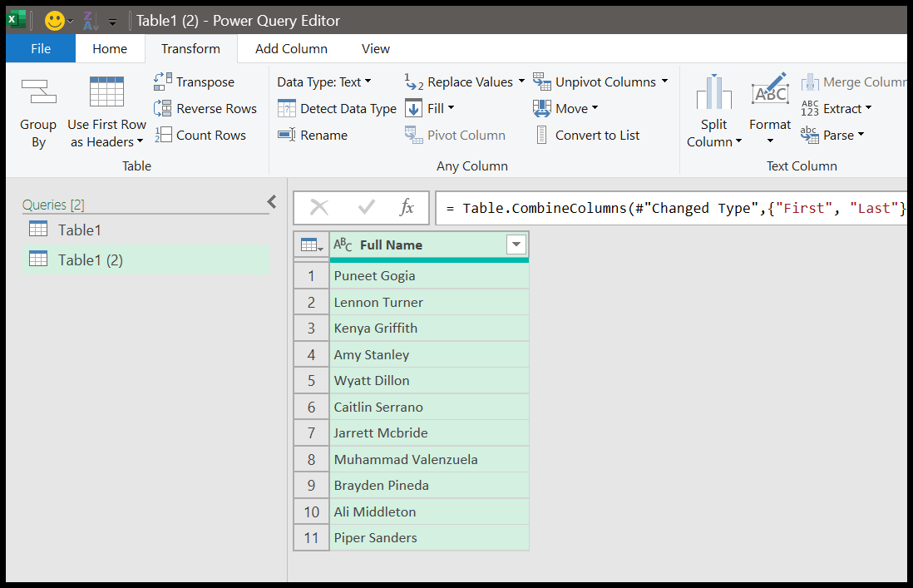Select the Puneet Gogia cell
The image size is (913, 588).
pyautogui.click(x=429, y=275)
